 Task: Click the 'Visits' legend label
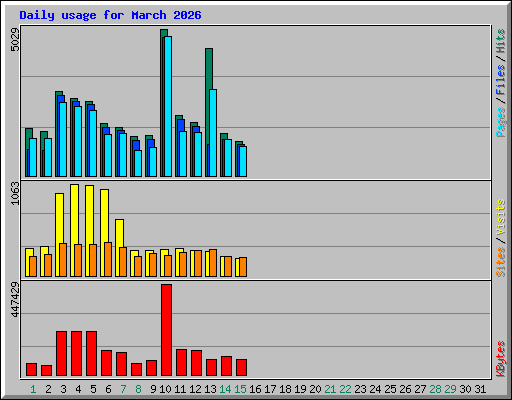tap(500, 217)
